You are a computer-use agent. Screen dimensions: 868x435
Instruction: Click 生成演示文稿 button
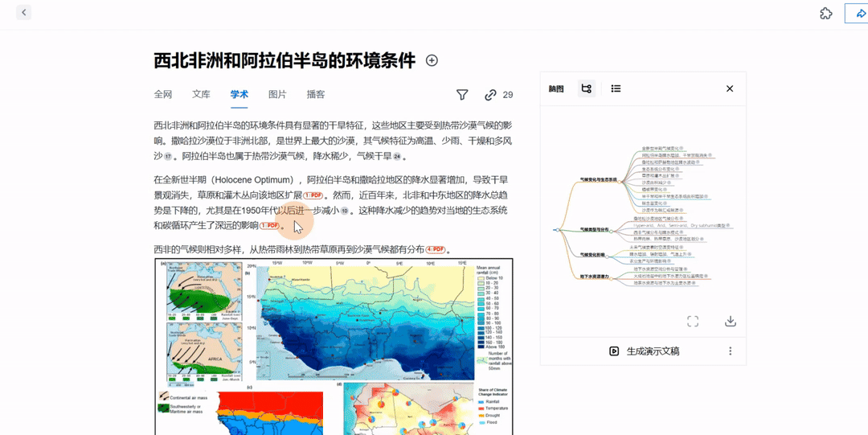(644, 351)
